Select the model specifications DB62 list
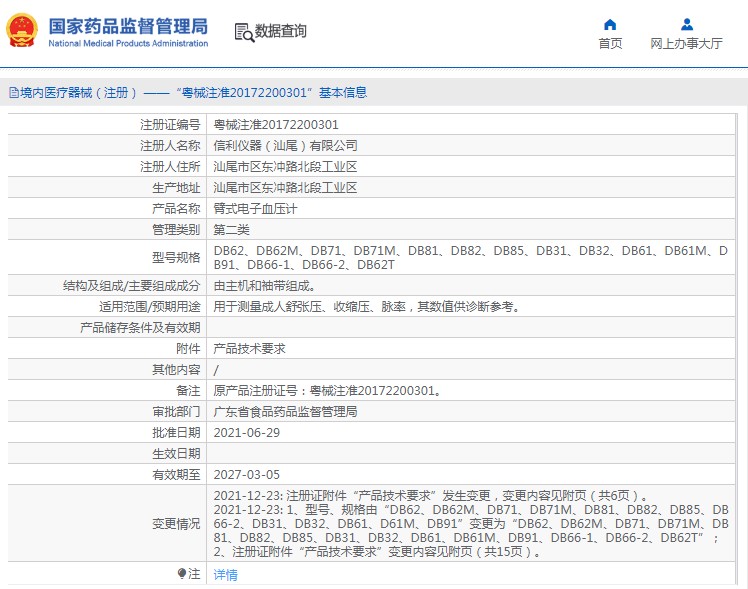This screenshot has width=748, height=589. (470, 258)
